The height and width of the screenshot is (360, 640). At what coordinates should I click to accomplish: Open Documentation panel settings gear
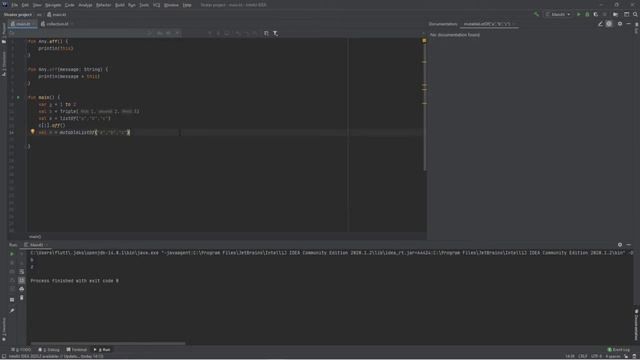(x=620, y=24)
